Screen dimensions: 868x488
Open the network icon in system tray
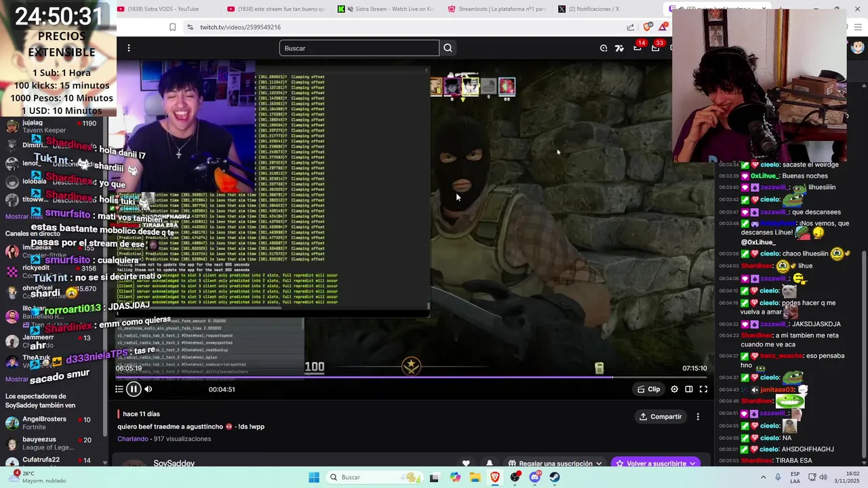pos(811,477)
